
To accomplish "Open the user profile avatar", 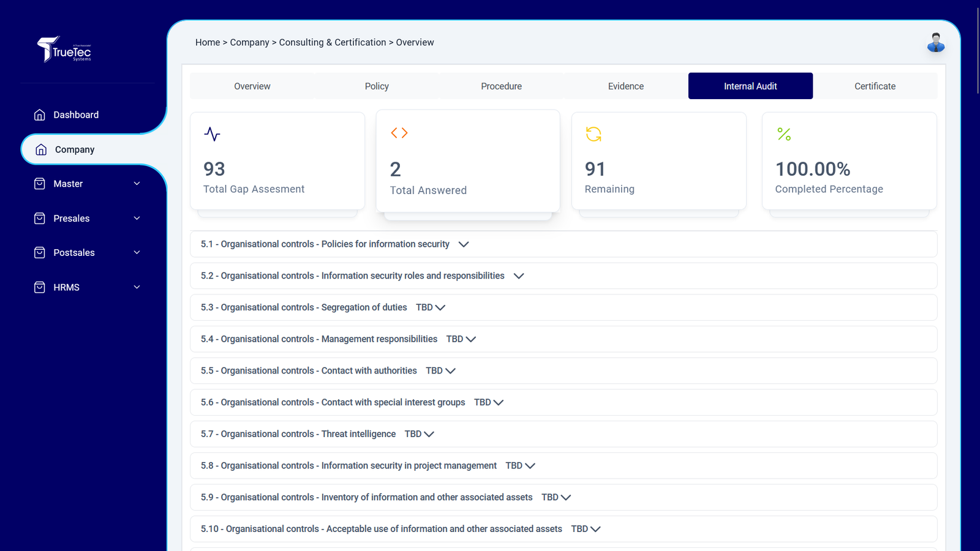I will pyautogui.click(x=935, y=42).
